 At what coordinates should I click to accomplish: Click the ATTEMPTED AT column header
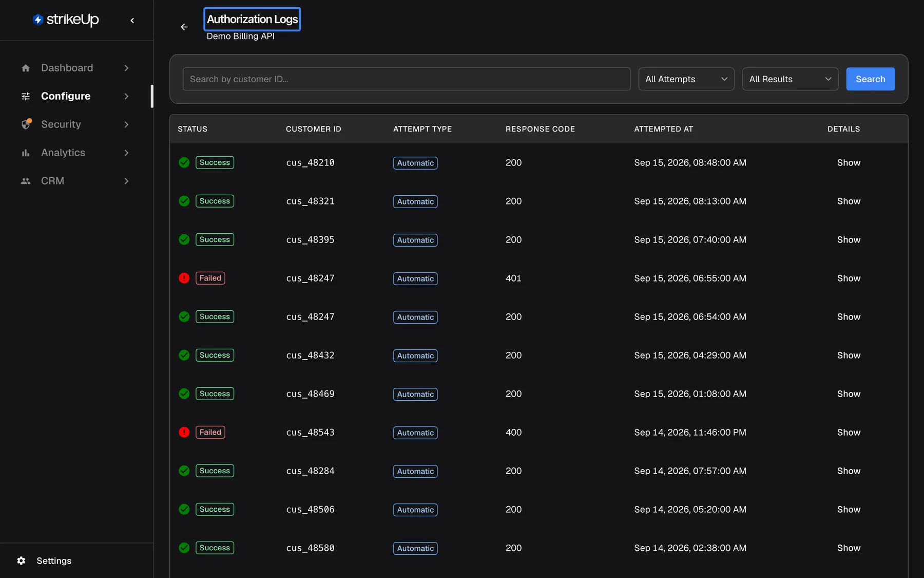(x=663, y=129)
